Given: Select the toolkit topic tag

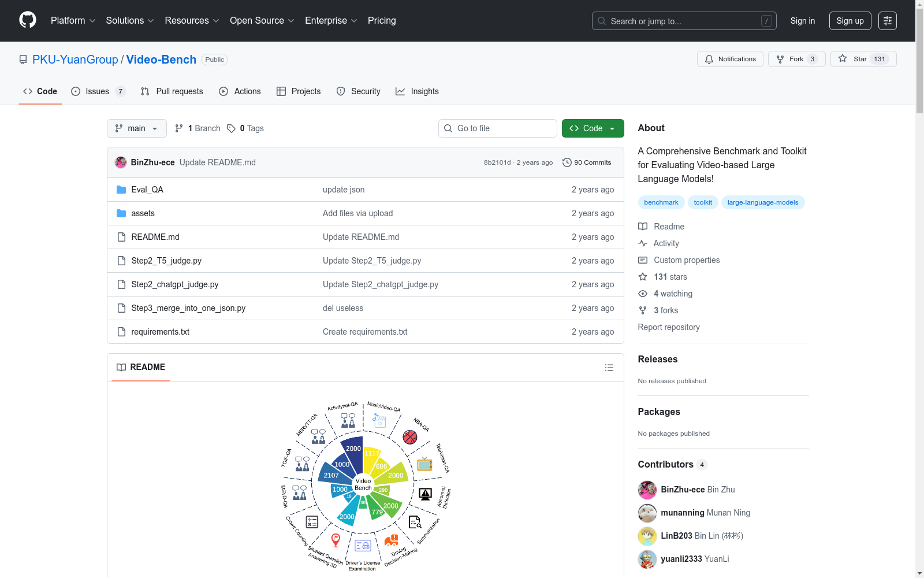Looking at the screenshot, I should 703,202.
